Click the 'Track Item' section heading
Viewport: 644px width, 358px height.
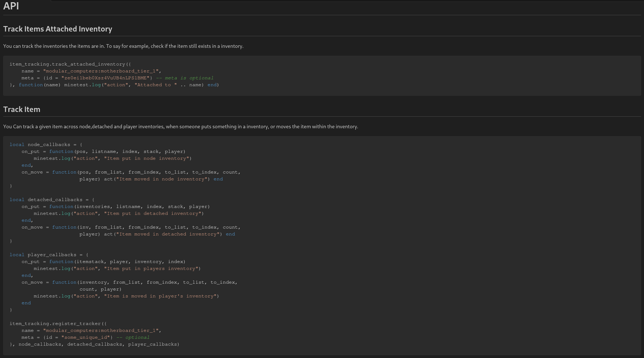pos(22,109)
